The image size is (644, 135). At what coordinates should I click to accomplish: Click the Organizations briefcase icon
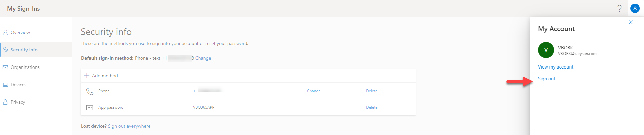click(5, 67)
